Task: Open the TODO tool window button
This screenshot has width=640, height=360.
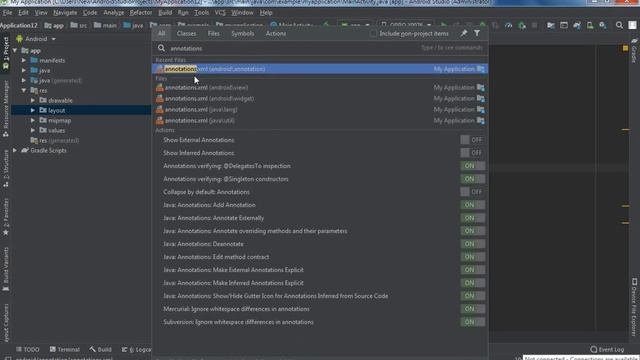Action: pos(28,349)
